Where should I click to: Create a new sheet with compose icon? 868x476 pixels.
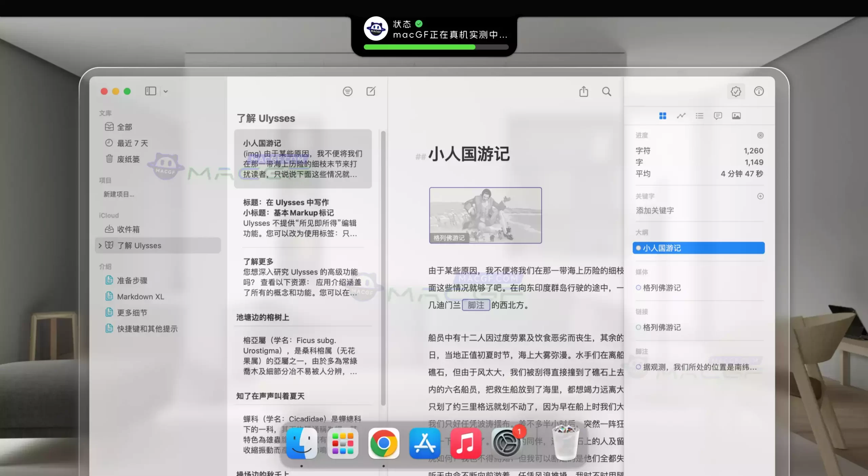371,91
